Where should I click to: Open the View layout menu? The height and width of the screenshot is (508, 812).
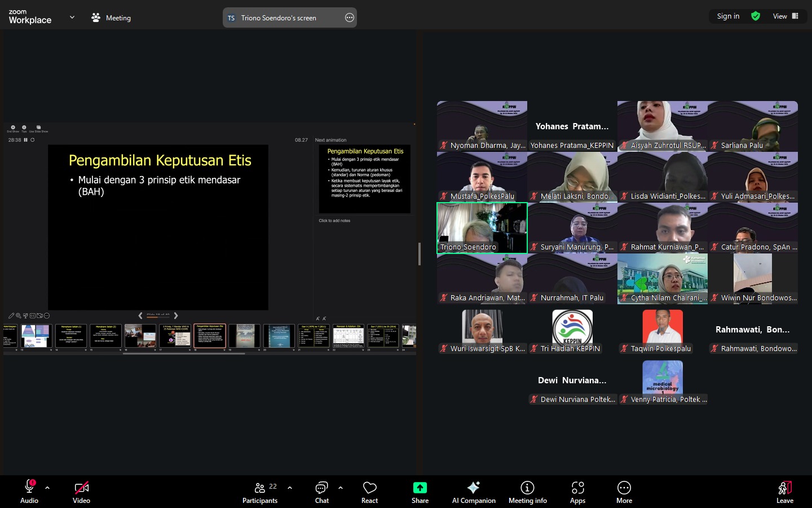point(785,16)
